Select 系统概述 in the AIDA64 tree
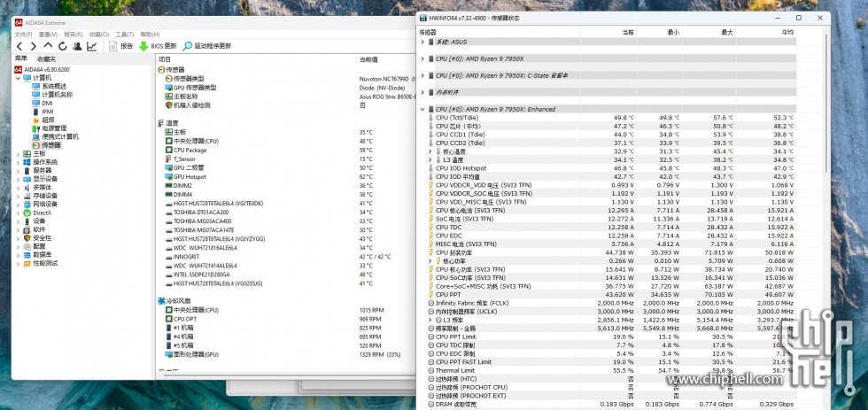 coord(50,86)
